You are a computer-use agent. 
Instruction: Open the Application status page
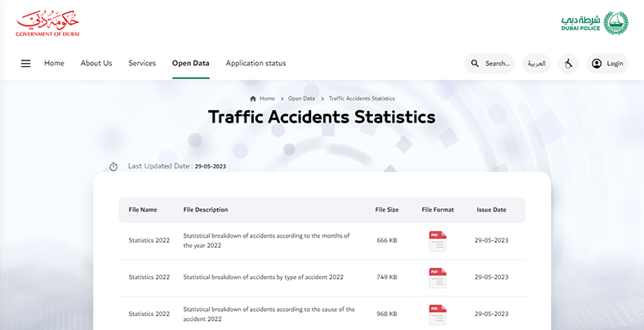click(x=255, y=64)
